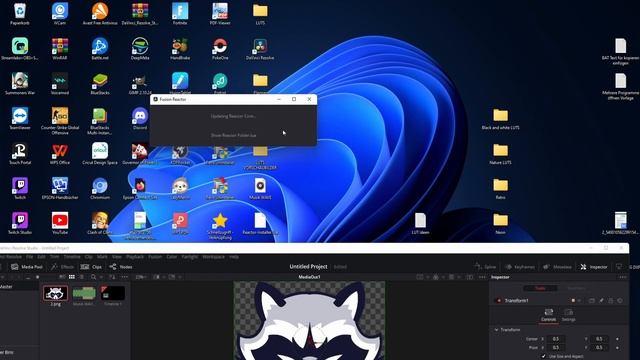Screen dimensions: 640x360
Task: Open the DeepMeta desktop shortcut
Action: 140,49
